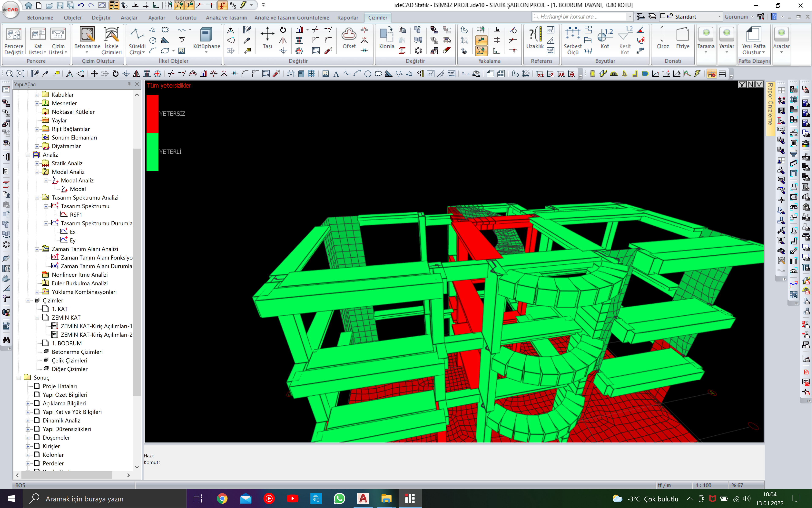Click the binoculars icon on left sidebar
Screen dimensions: 812x508
6,340
